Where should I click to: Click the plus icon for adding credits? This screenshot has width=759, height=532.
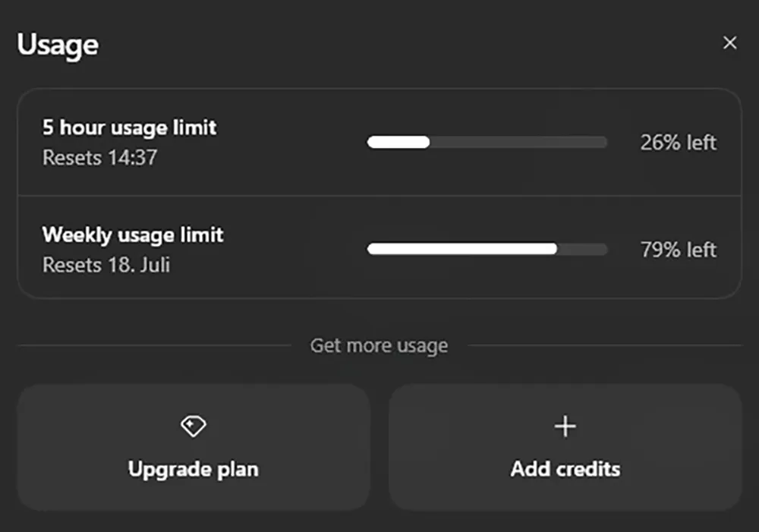coord(565,427)
